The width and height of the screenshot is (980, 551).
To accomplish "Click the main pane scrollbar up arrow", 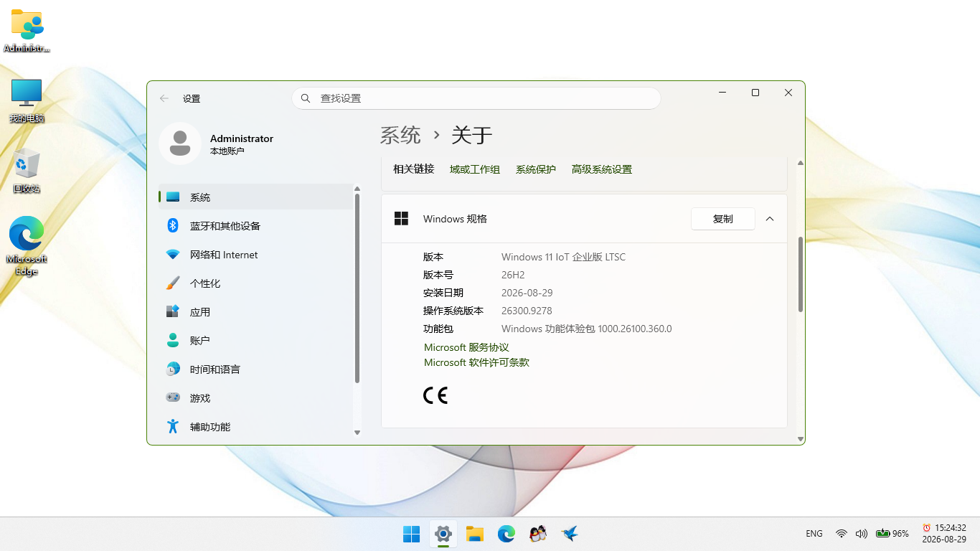I will coord(801,163).
